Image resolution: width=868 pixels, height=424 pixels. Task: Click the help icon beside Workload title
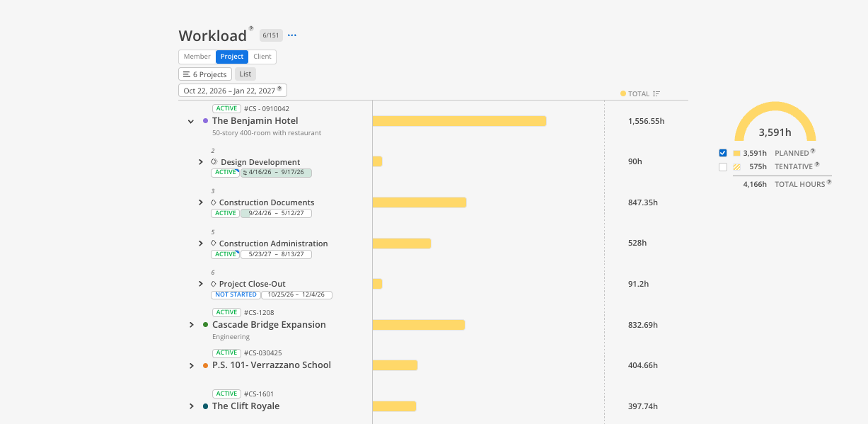pos(250,29)
